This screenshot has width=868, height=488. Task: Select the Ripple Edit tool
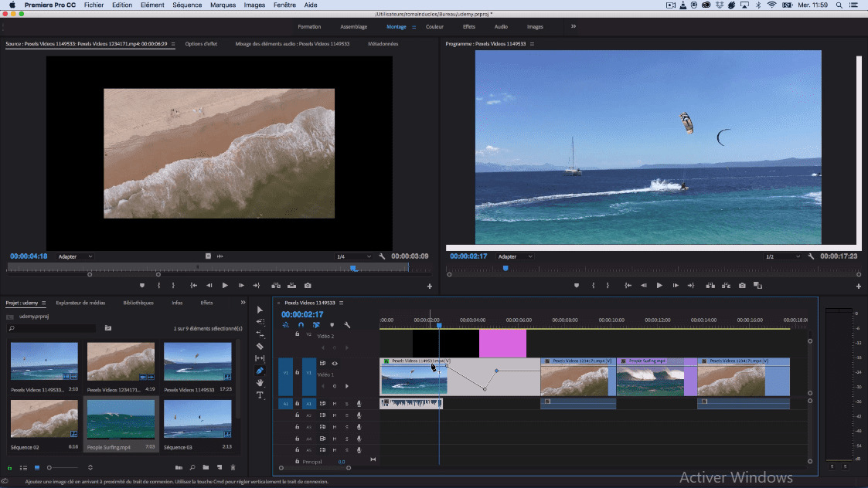[x=260, y=334]
